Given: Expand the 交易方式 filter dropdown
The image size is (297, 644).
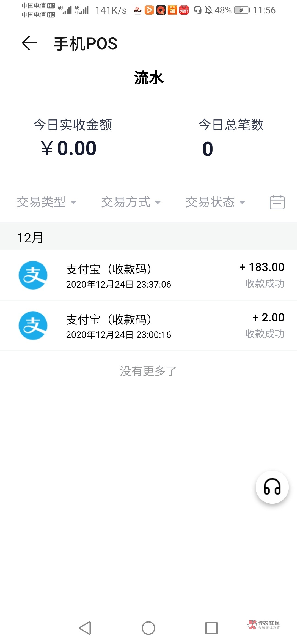Looking at the screenshot, I should point(131,202).
